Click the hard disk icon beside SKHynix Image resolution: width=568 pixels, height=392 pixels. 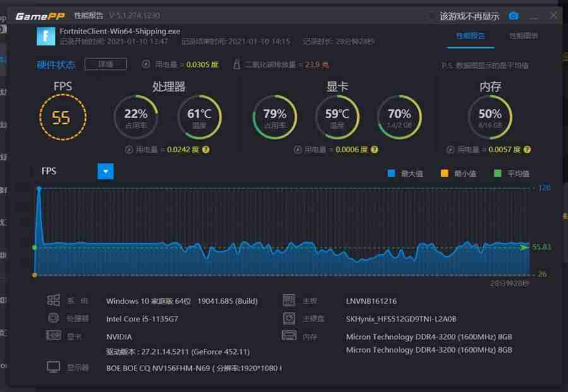coord(289,318)
